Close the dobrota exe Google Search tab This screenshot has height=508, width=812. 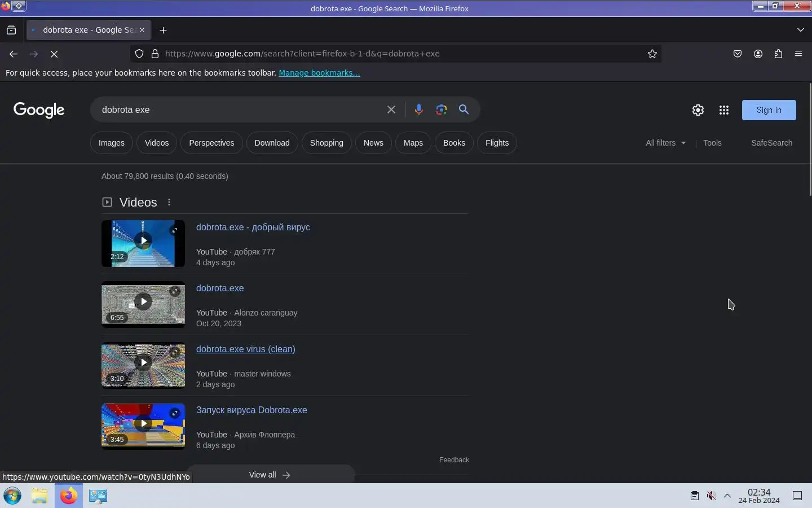point(142,30)
